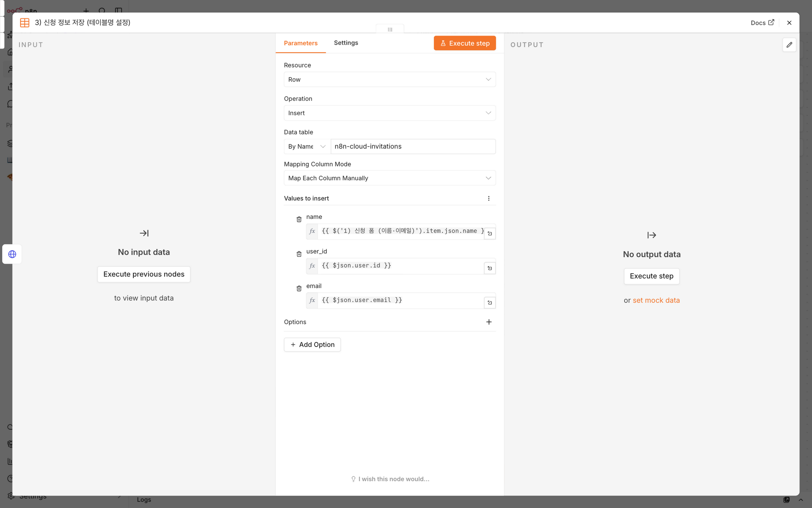
Task: Click the Add Option button
Action: (x=312, y=345)
